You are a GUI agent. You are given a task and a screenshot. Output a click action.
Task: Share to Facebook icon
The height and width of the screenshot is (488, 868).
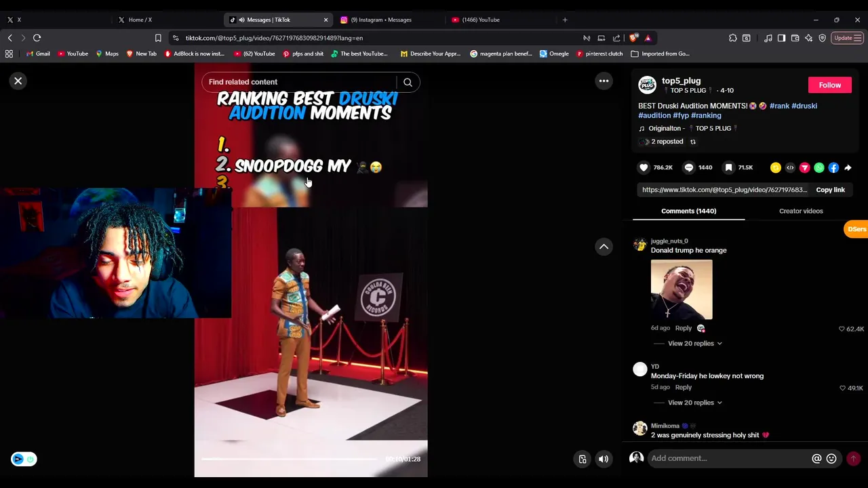tap(833, 168)
